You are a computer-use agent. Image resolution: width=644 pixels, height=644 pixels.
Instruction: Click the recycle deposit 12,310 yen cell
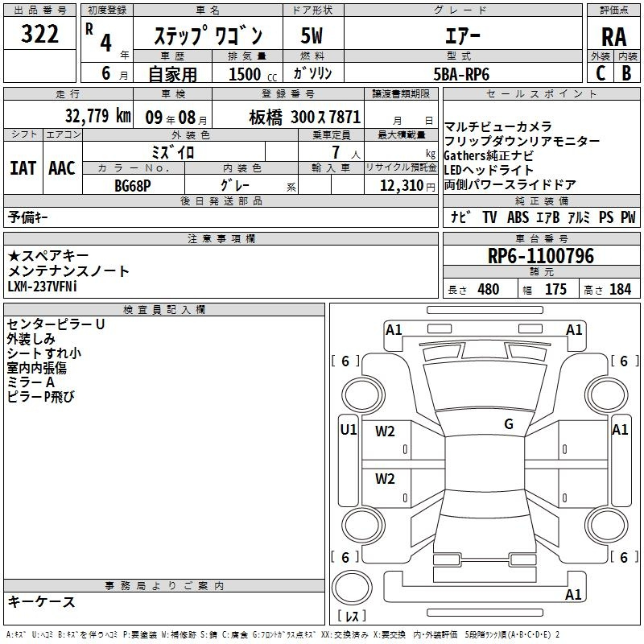[x=401, y=185]
